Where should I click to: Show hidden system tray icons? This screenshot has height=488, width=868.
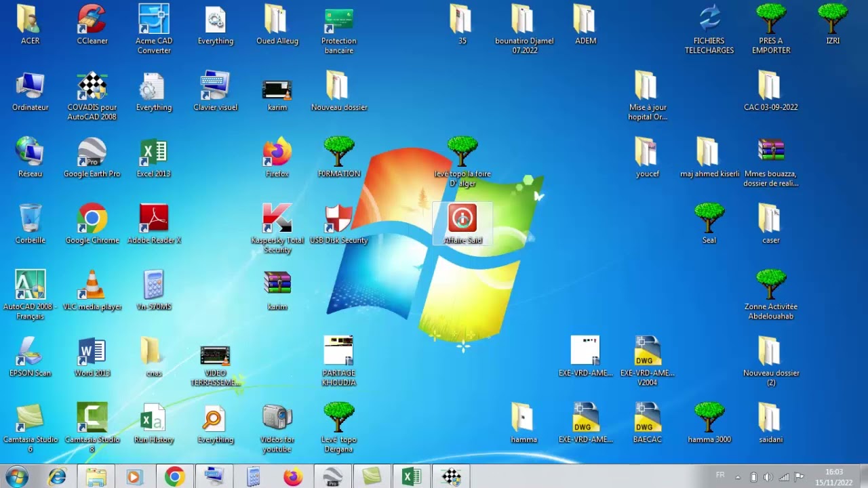[x=738, y=477]
